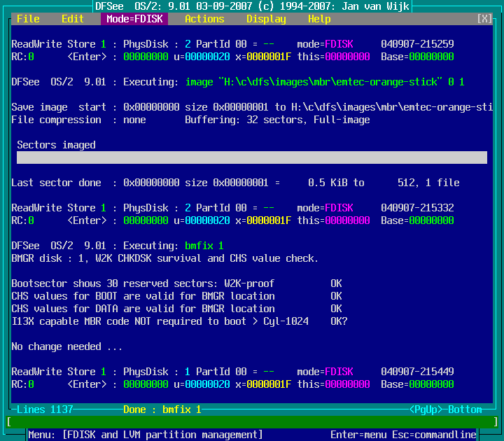Expand the Actions menu
The width and height of the screenshot is (504, 441).
(x=204, y=19)
